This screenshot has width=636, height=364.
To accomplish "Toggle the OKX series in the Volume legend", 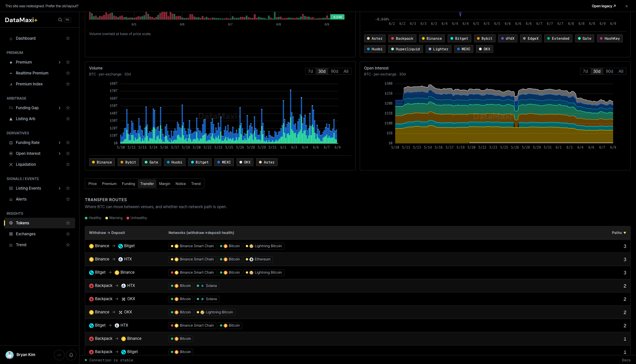I will tap(245, 162).
